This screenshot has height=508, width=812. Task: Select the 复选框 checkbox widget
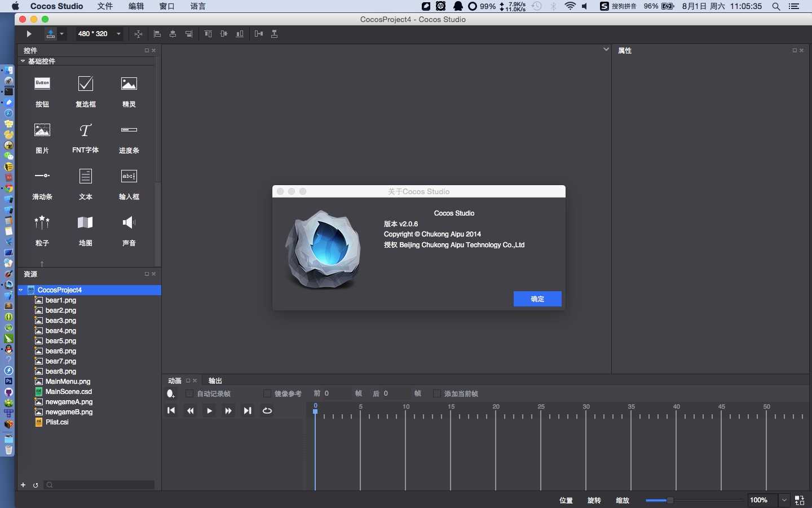coord(86,91)
